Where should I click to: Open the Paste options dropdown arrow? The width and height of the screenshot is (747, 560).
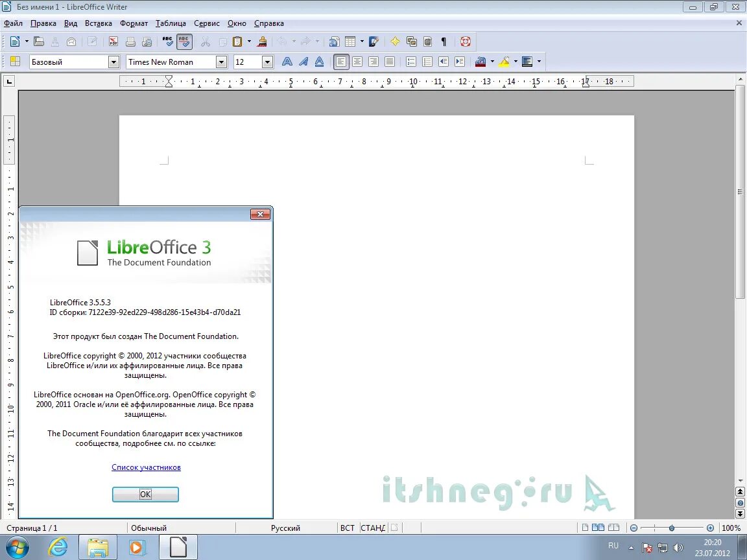click(249, 41)
